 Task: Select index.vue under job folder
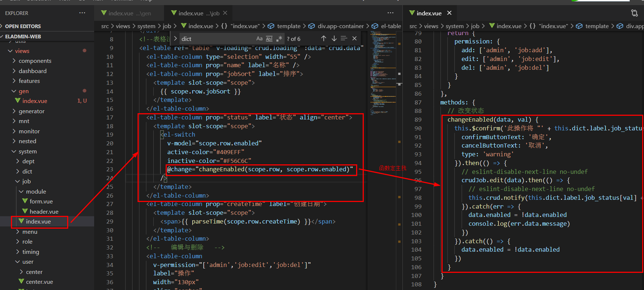47,221
